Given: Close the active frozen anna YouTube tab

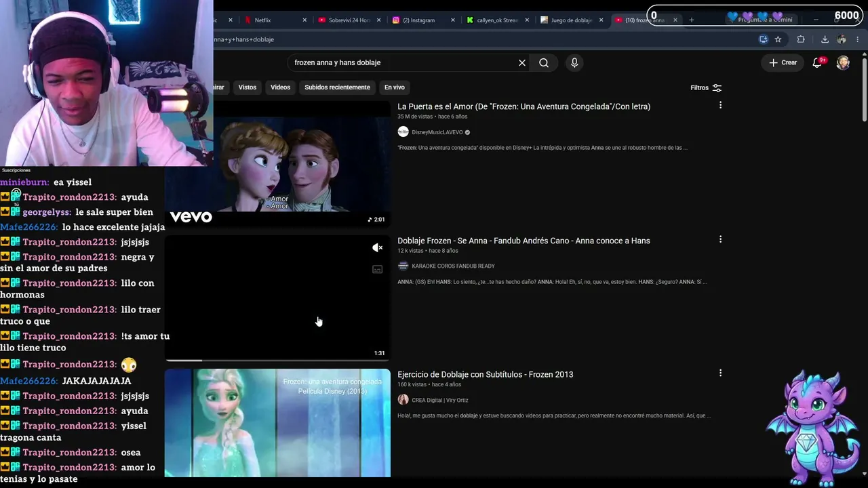Looking at the screenshot, I should pos(675,20).
